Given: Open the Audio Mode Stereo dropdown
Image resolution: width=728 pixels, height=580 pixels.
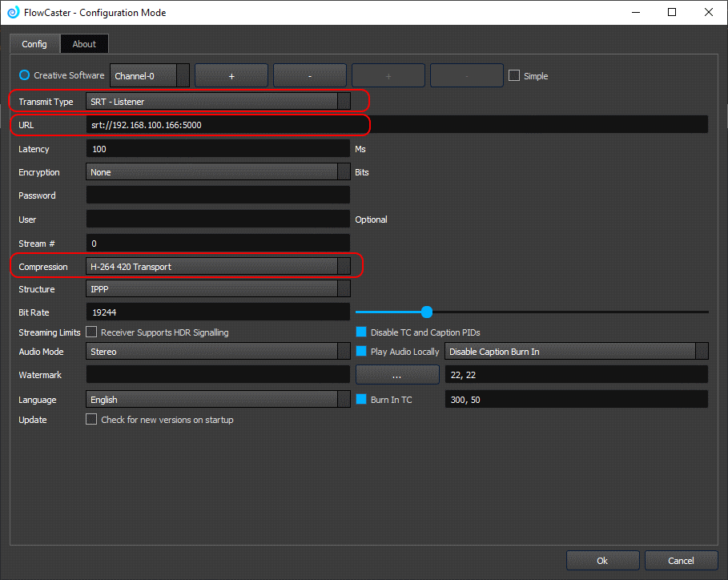Looking at the screenshot, I should tap(218, 352).
